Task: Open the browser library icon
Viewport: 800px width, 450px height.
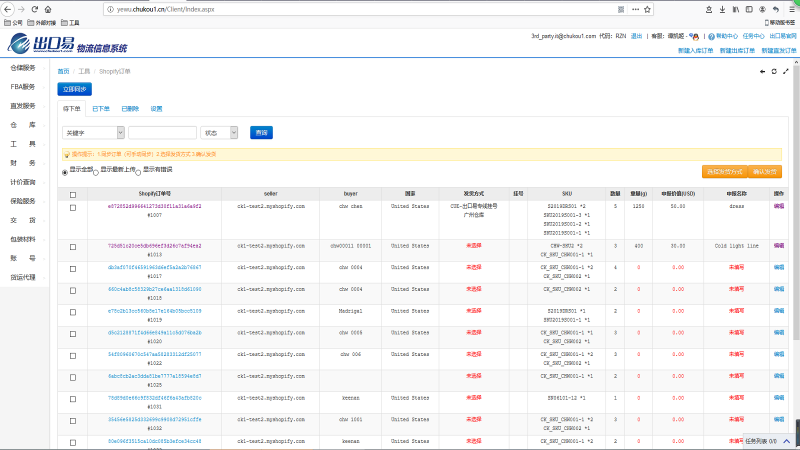Action: [x=736, y=9]
